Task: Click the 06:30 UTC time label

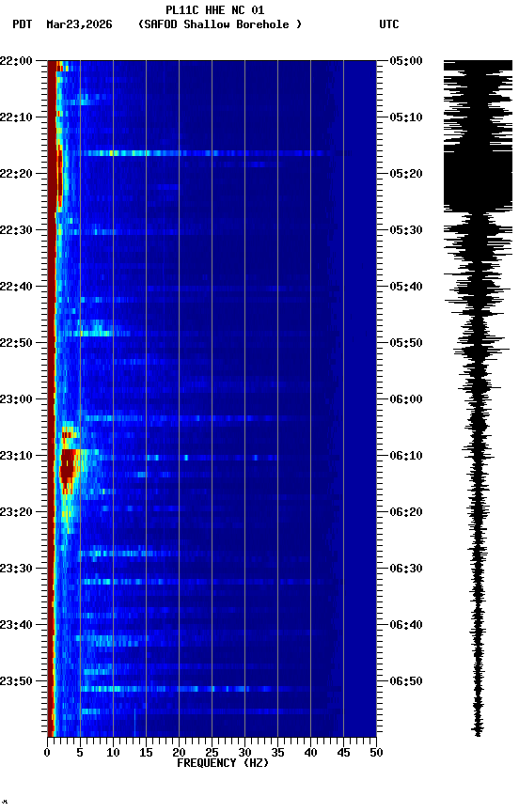Action: click(x=406, y=569)
